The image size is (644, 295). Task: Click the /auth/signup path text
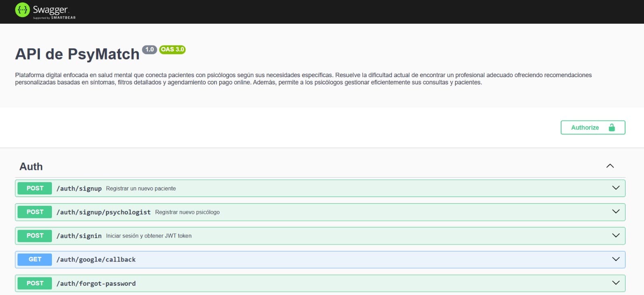click(79, 188)
